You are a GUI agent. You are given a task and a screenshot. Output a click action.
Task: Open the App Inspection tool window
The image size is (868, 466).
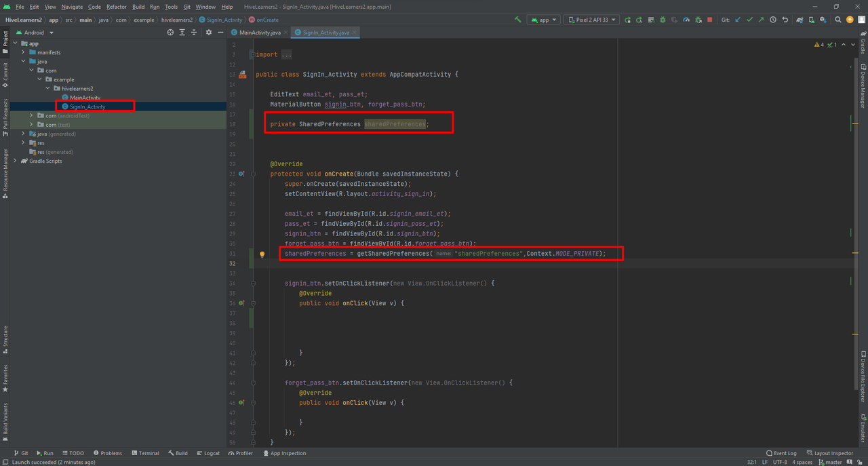point(285,453)
